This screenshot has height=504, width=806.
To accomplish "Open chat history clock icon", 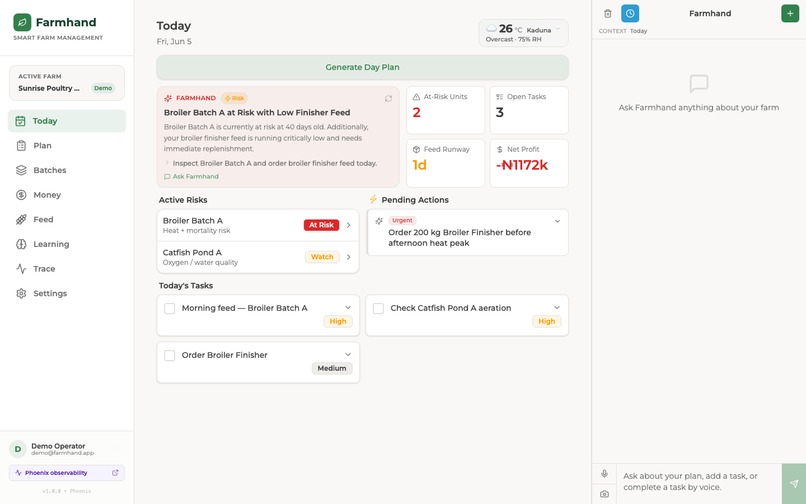I will 630,13.
